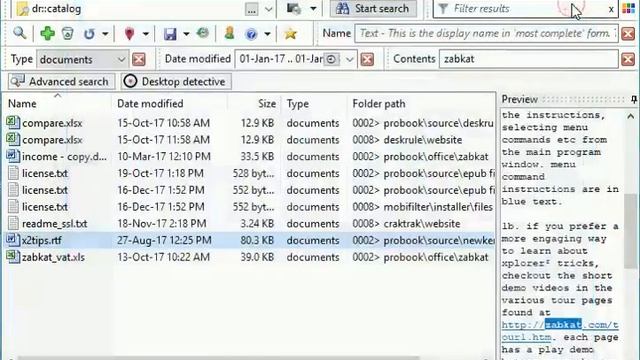Click the recycle bin toolbar icon

pyautogui.click(x=68, y=33)
